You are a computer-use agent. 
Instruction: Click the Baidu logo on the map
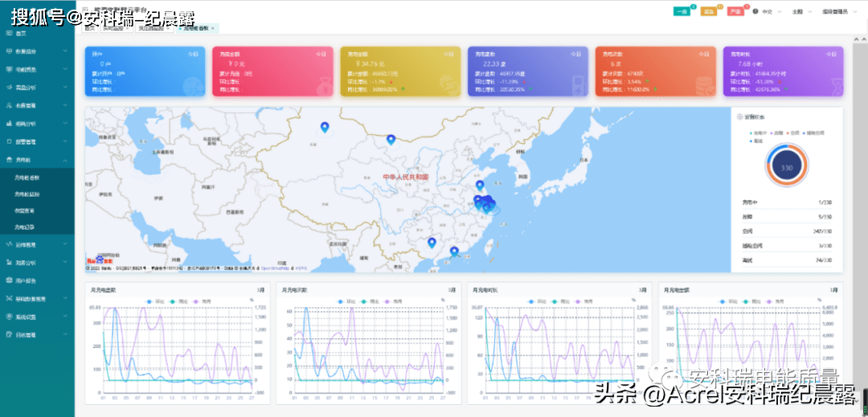96,261
